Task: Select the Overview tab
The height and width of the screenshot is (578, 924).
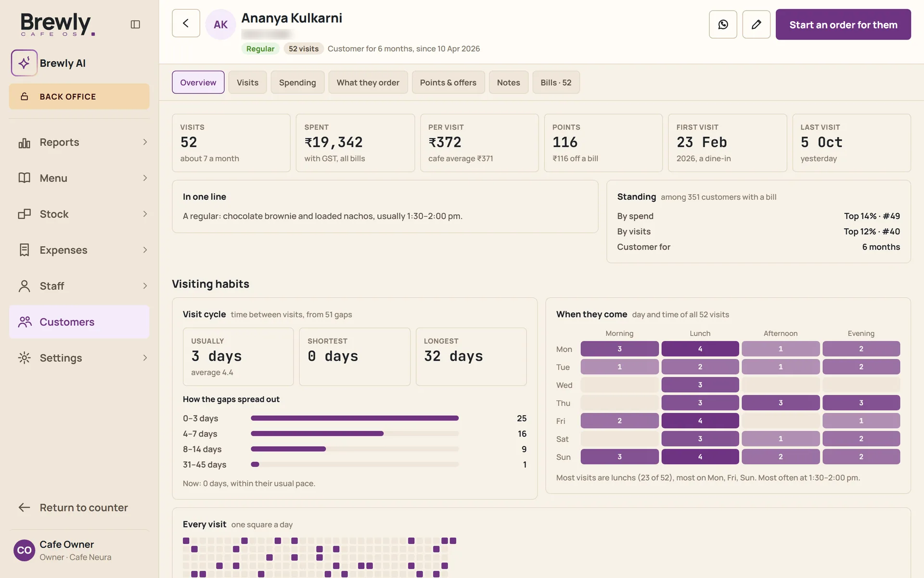Action: 198,82
